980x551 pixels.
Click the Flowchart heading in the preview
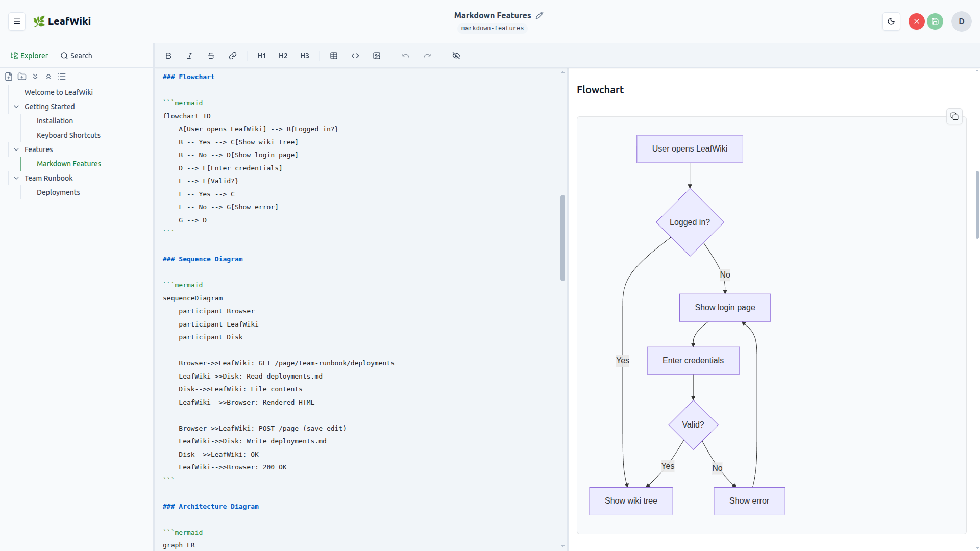tap(600, 90)
